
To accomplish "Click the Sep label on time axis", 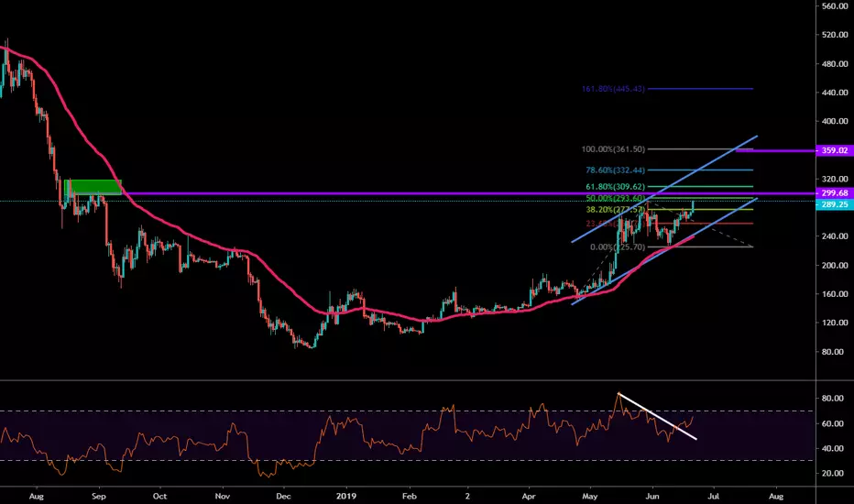I will pos(99,497).
